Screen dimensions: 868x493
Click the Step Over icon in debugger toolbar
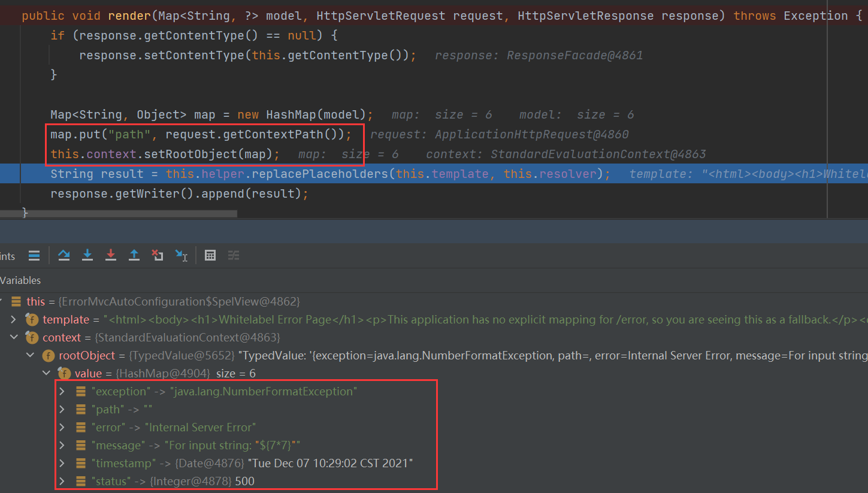[64, 255]
